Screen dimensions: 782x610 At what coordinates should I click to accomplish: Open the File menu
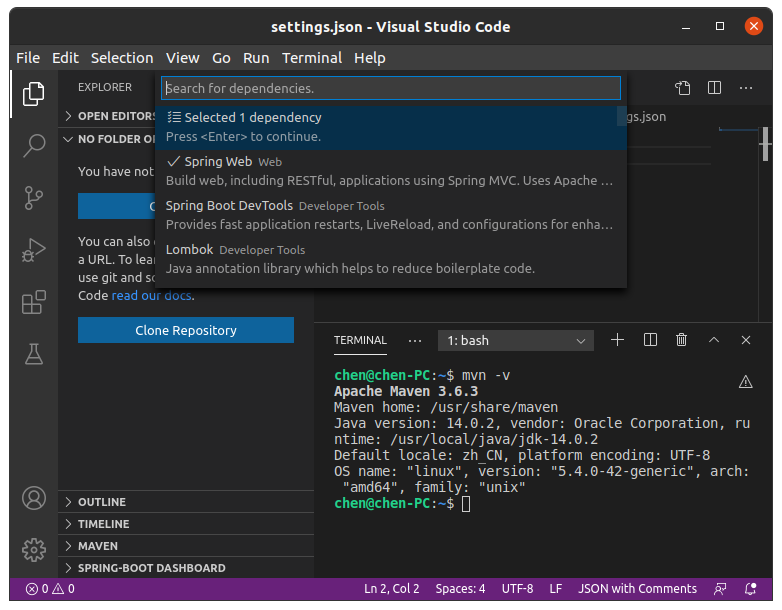pyautogui.click(x=28, y=58)
